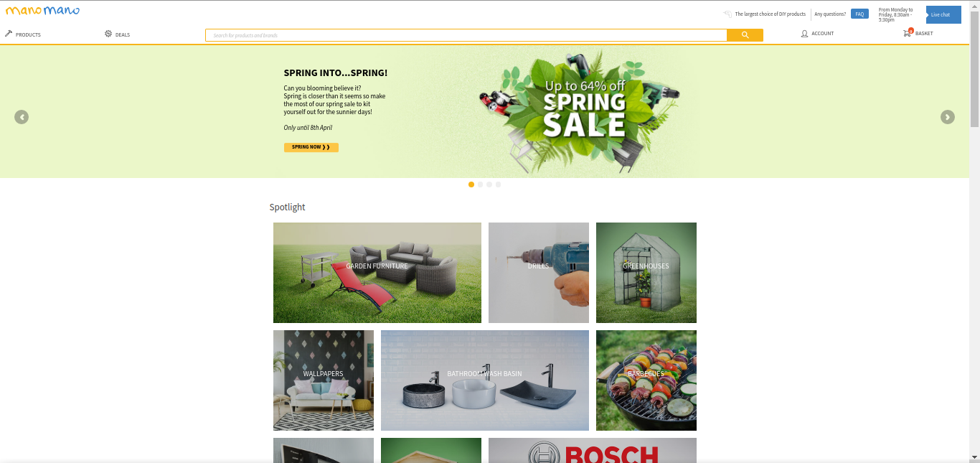Click the page vertical scrollbar
Viewport: 980px width, 463px height.
(x=974, y=231)
